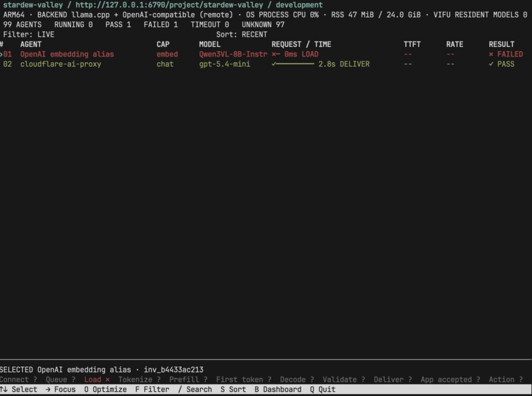Click the Validate stage in pipeline
The image size is (532, 396).
(x=343, y=379)
